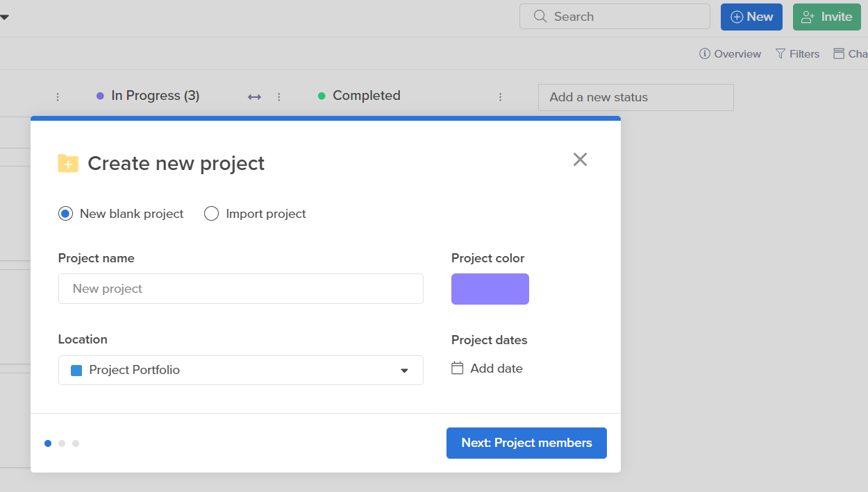Click the Project name input field

240,289
